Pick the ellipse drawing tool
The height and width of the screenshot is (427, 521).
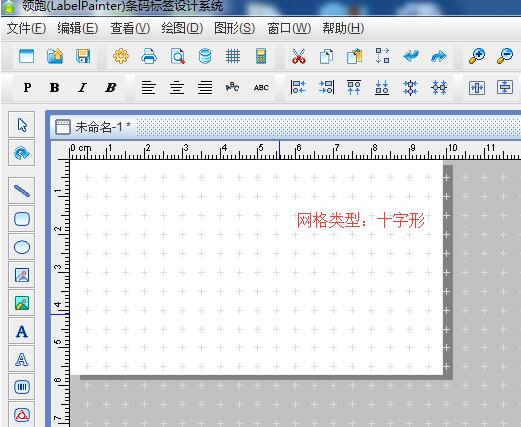[22, 247]
